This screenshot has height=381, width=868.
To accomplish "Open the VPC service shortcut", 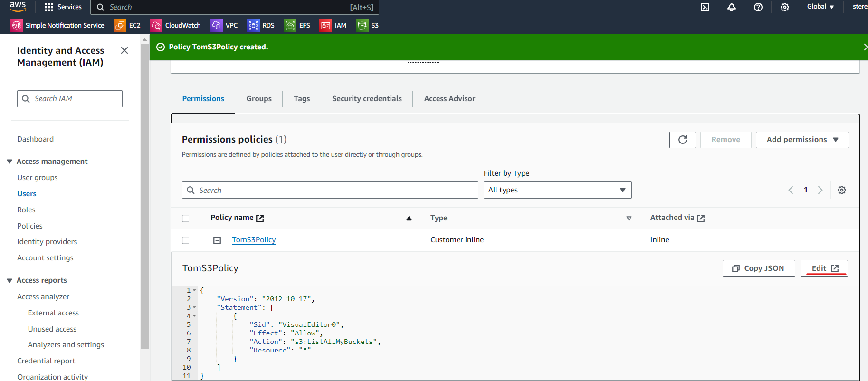I will 224,25.
